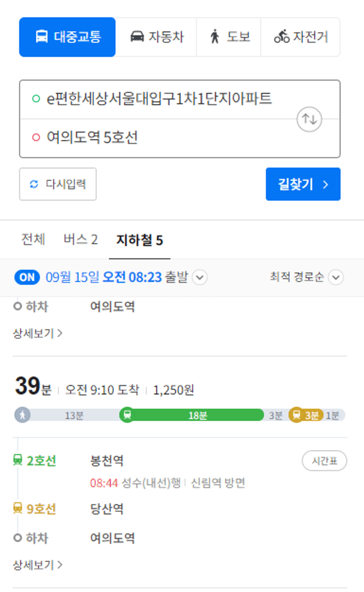Click the 길찾기 search button
364x592 pixels.
click(x=303, y=184)
